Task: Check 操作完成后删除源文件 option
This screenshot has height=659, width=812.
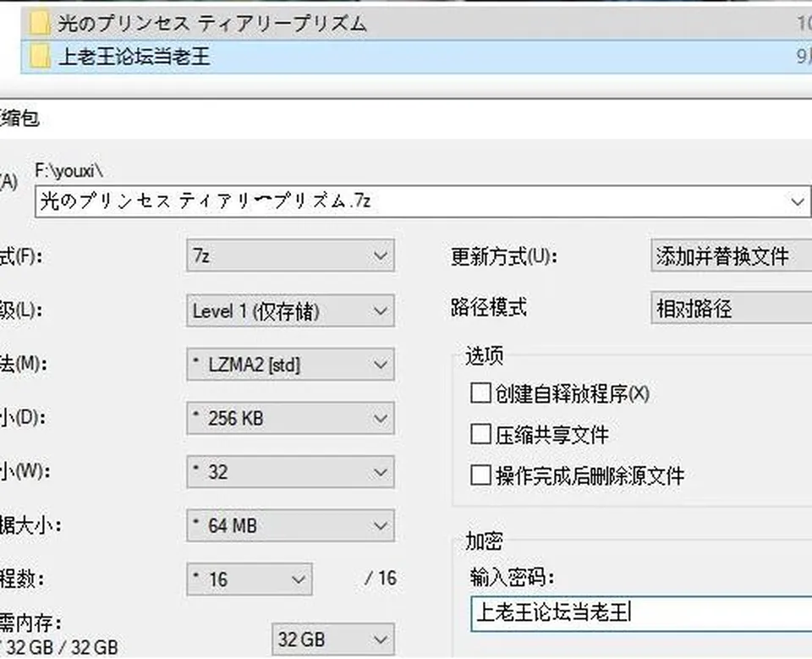Action: coord(480,475)
